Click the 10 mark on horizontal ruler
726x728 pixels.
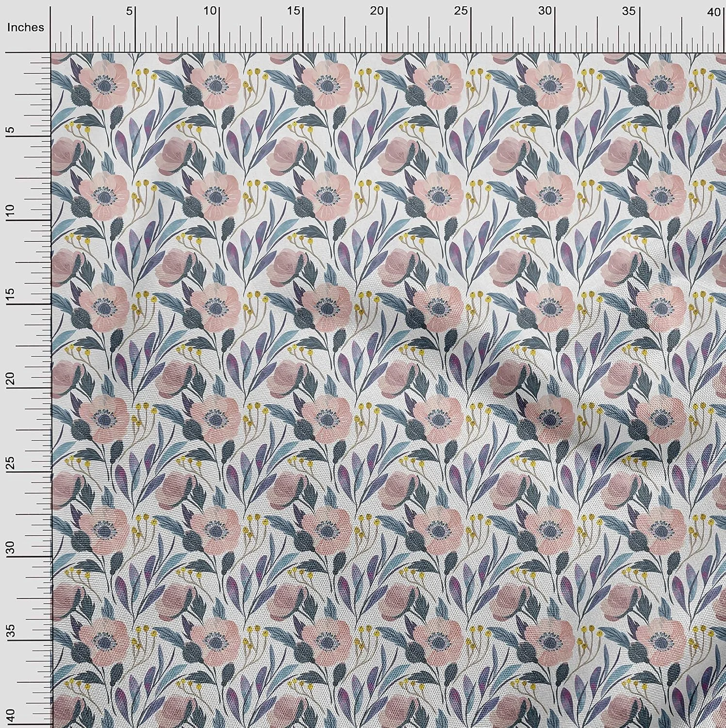pyautogui.click(x=212, y=11)
